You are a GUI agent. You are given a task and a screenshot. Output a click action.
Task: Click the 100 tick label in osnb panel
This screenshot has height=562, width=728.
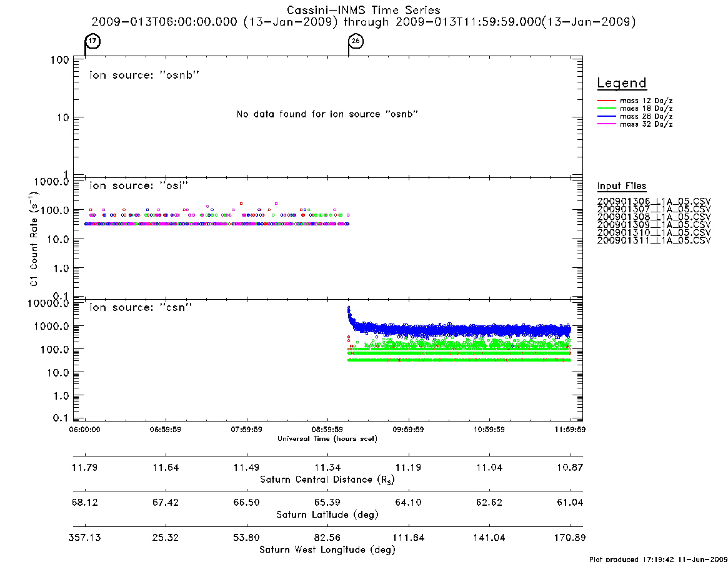click(x=60, y=60)
